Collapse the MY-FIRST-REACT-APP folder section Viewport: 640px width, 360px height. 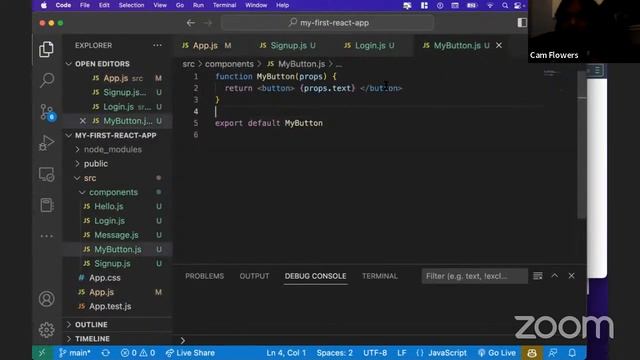[69, 136]
